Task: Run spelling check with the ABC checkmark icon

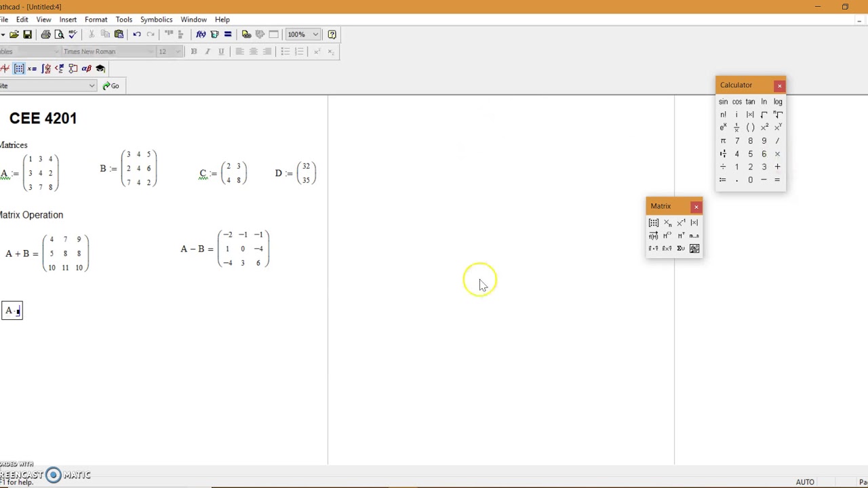Action: tap(73, 35)
